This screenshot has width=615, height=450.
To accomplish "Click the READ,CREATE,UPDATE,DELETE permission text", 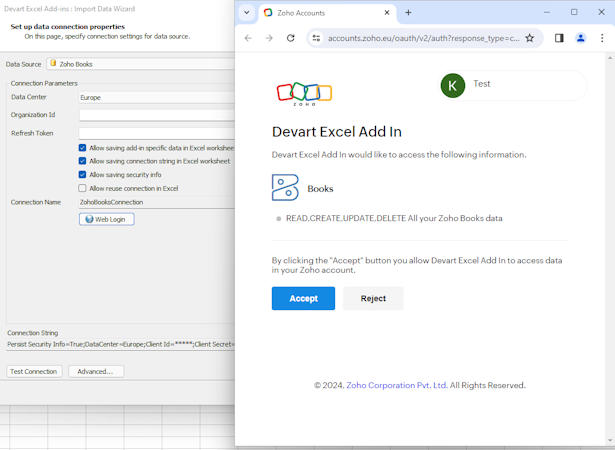I will click(394, 218).
